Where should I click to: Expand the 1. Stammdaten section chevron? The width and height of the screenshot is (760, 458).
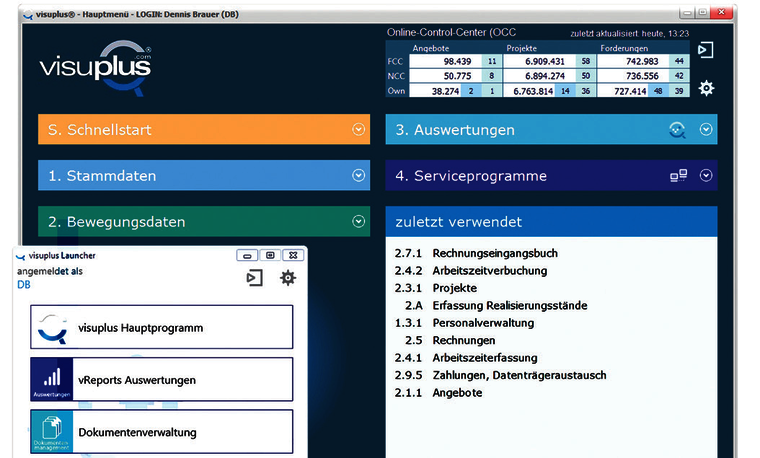tap(359, 175)
